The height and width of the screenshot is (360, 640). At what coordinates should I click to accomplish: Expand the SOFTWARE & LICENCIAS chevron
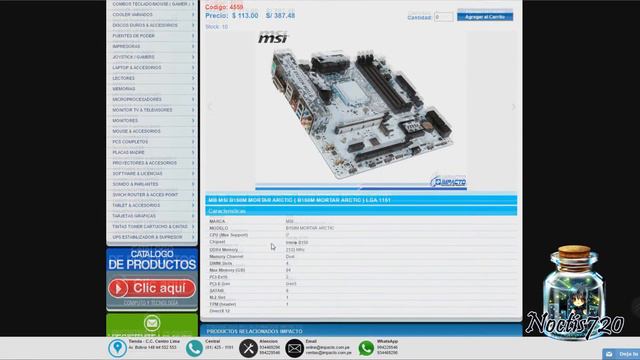pyautogui.click(x=193, y=174)
